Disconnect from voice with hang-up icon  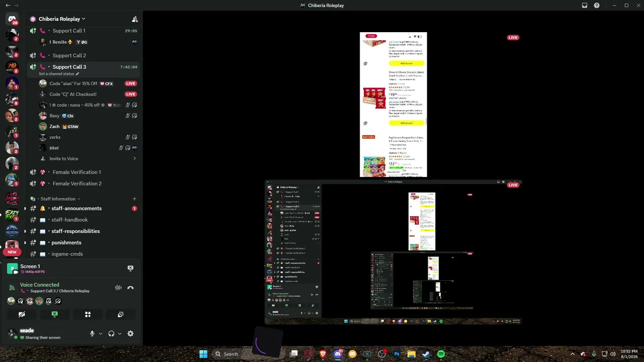click(x=130, y=288)
